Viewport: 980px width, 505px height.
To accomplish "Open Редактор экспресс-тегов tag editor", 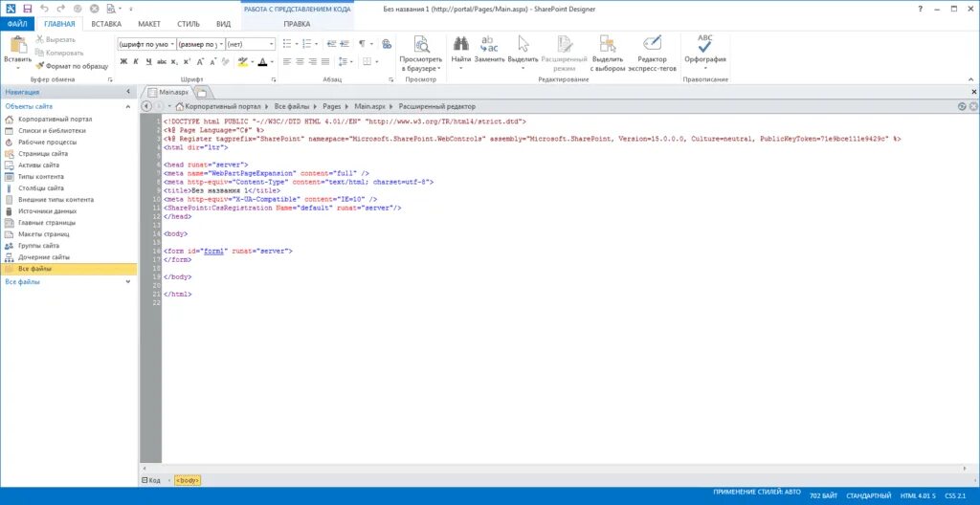I will point(652,54).
